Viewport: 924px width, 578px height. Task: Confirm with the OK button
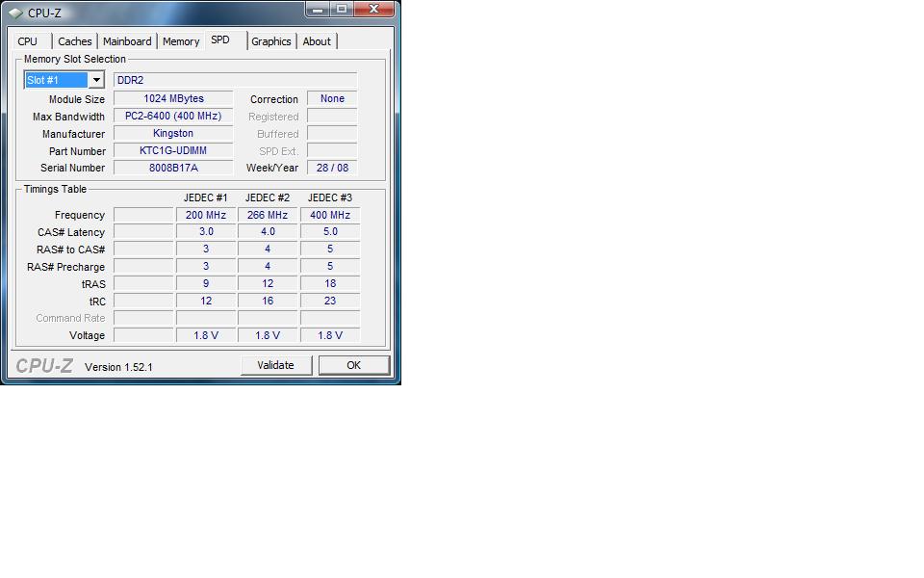353,365
